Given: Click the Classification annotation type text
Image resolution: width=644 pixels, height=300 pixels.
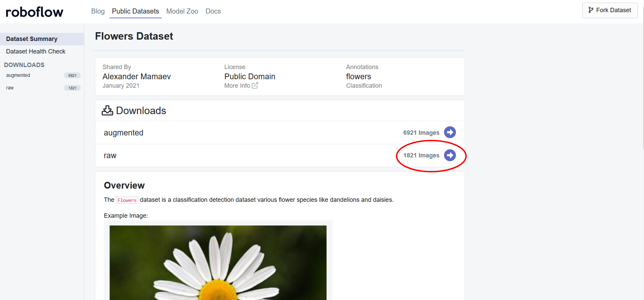Looking at the screenshot, I should coord(364,86).
